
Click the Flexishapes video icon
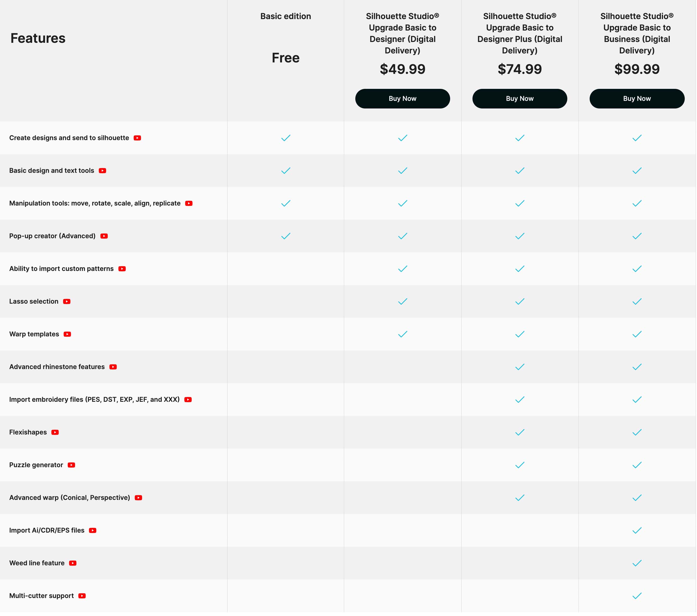[55, 433]
